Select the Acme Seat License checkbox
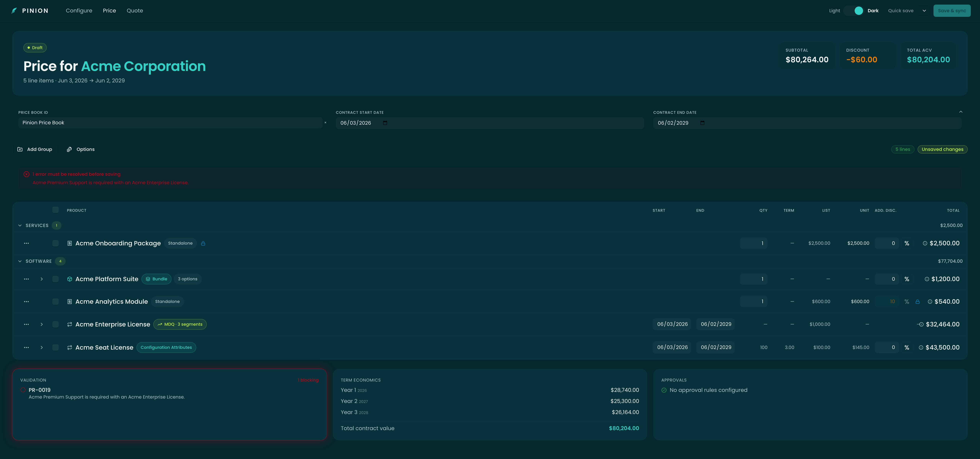The image size is (980, 459). 56,348
